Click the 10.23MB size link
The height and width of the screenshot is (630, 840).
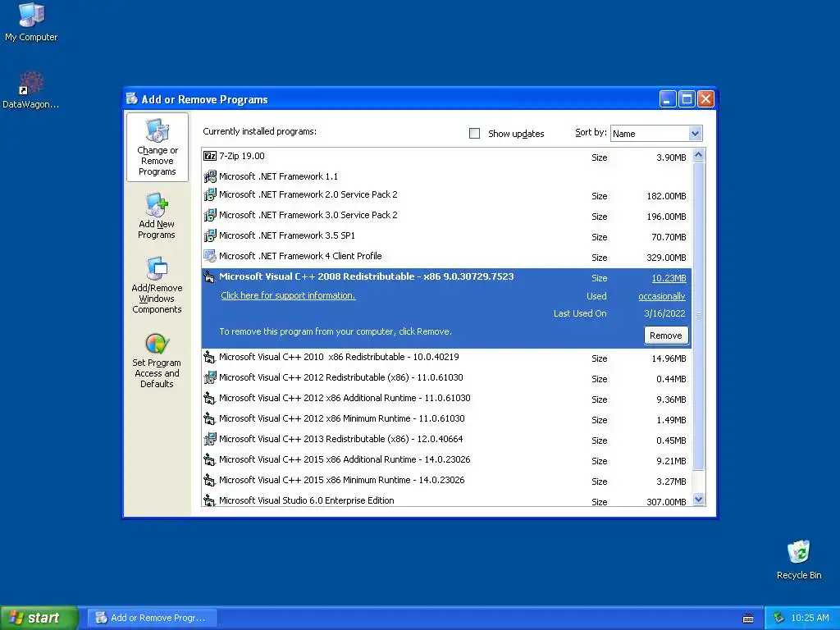[669, 278]
